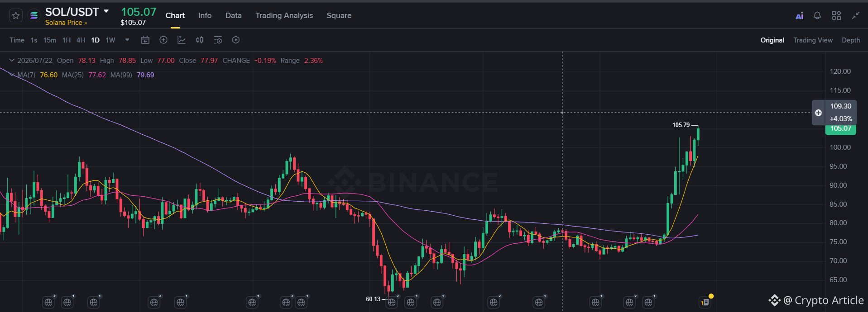
Task: Select the 1W interval
Action: click(110, 40)
